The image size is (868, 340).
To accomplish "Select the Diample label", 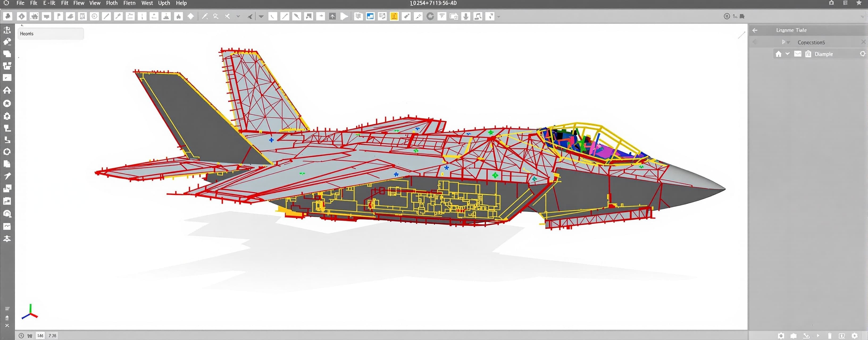I will point(824,54).
